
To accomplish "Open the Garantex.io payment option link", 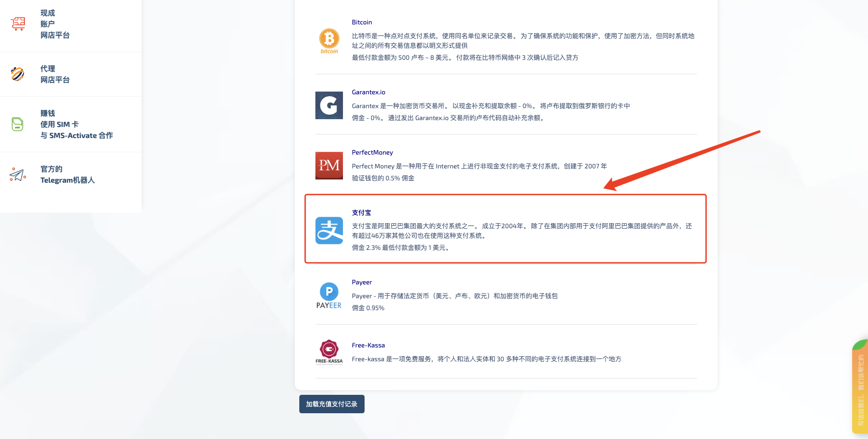I will (x=368, y=92).
